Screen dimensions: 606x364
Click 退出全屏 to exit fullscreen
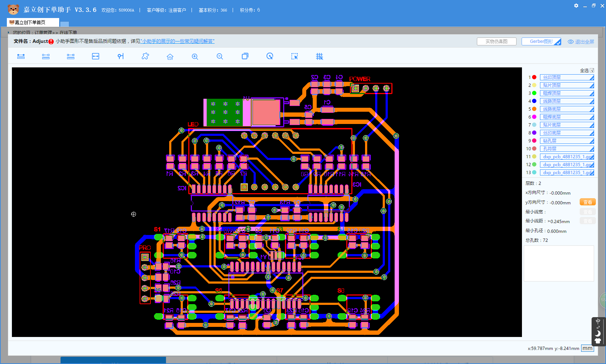[x=584, y=42]
